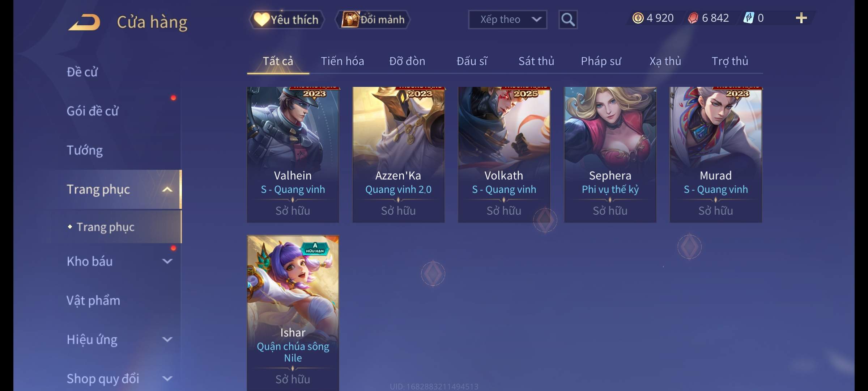This screenshot has width=868, height=391.
Task: Open the search magnifier icon
Action: [x=568, y=20]
